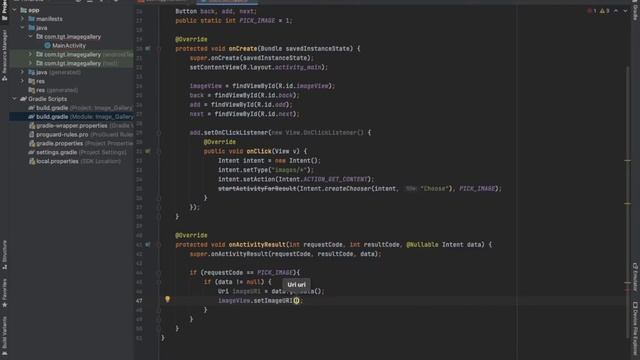The width and height of the screenshot is (640, 360).
Task: Click the override gutter icon beside onActivityResult
Action: click(x=148, y=244)
